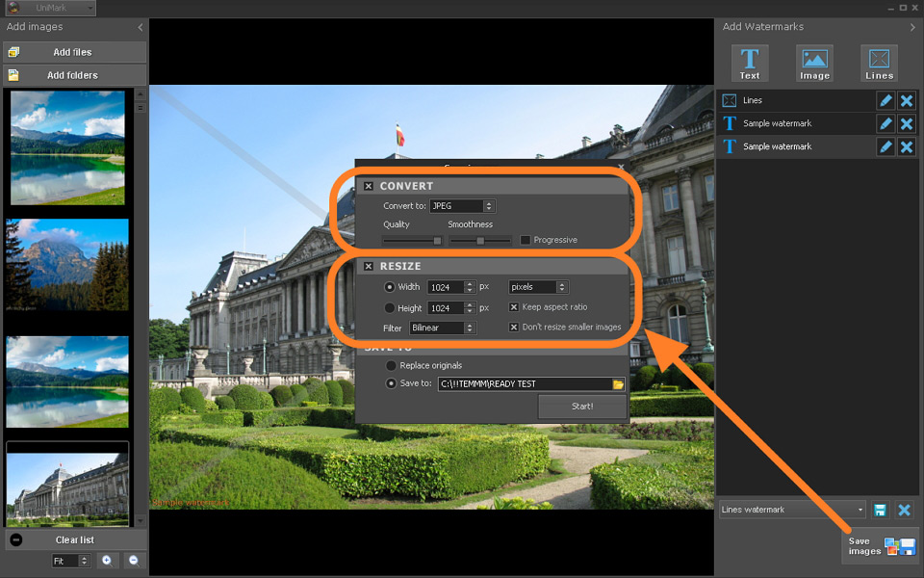Toggle Keep aspect ratio checkbox
Image resolution: width=924 pixels, height=578 pixels.
(514, 307)
